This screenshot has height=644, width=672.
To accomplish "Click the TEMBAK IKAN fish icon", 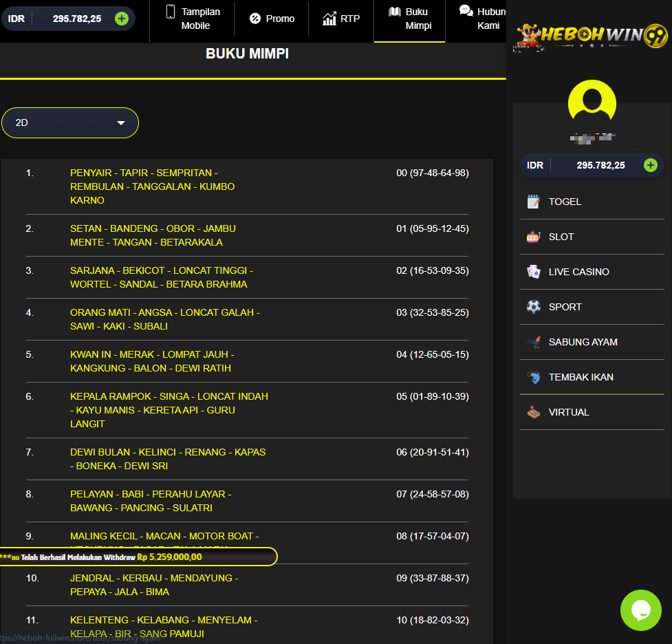I will [x=533, y=377].
